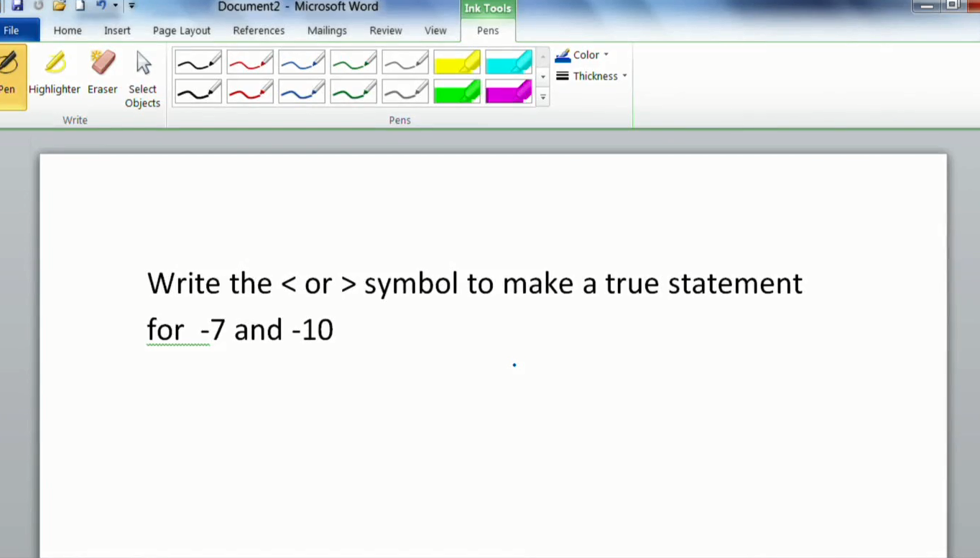980x558 pixels.
Task: Choose the red pen from the gallery
Action: (249, 62)
